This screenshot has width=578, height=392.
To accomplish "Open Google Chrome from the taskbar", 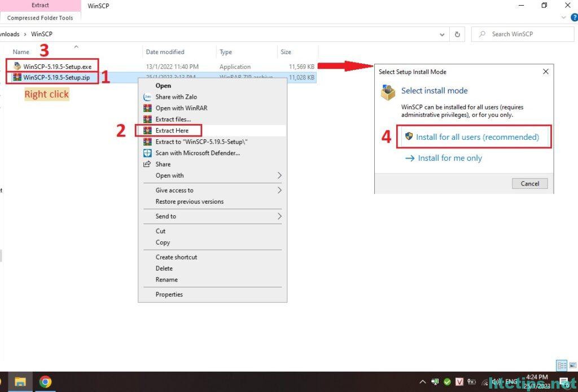I will coord(45,382).
